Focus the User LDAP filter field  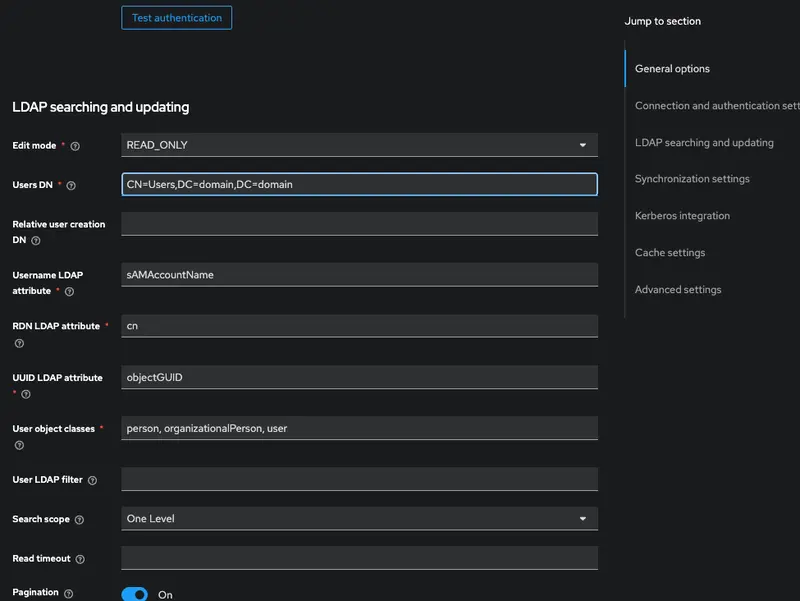359,479
